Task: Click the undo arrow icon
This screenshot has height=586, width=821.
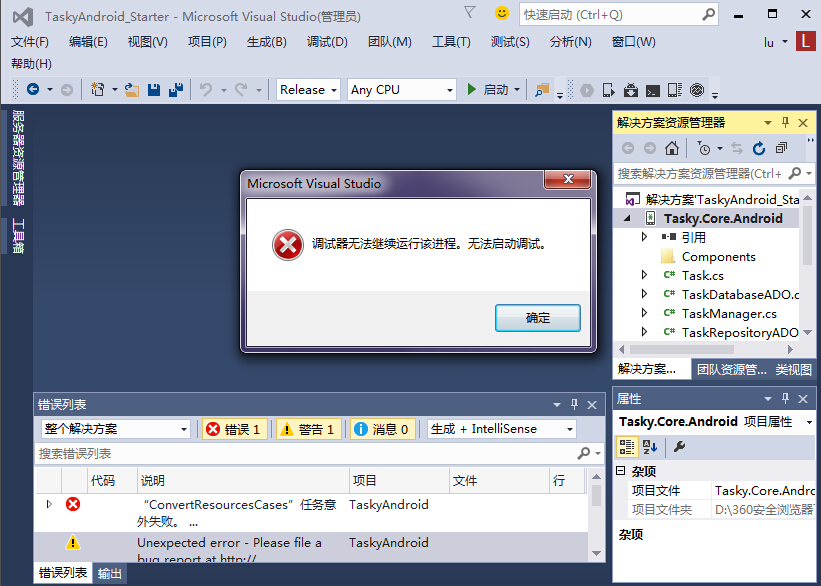Action: point(206,90)
